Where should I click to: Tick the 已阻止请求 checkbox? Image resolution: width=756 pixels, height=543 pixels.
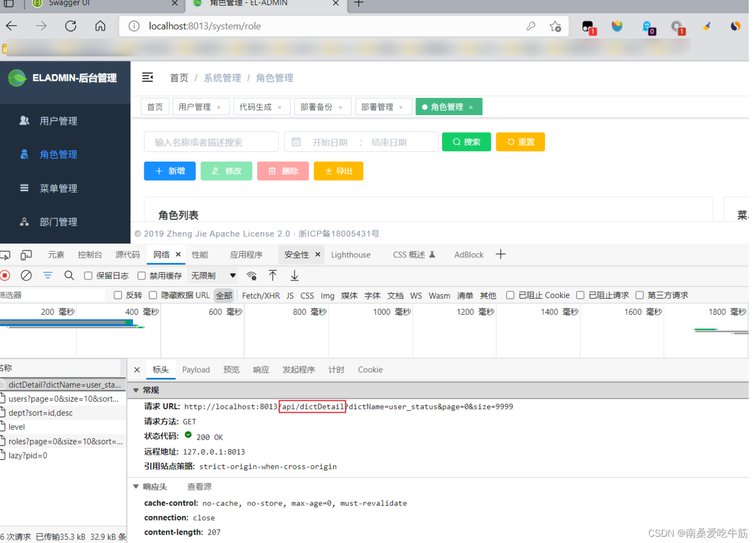click(581, 295)
